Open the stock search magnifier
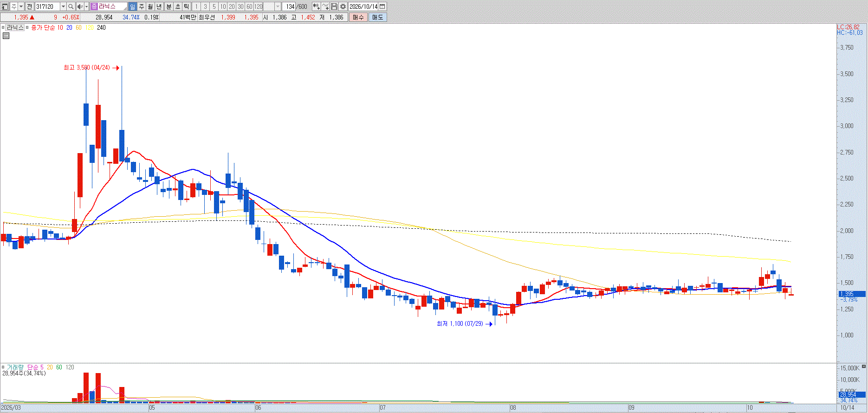 pyautogui.click(x=71, y=6)
